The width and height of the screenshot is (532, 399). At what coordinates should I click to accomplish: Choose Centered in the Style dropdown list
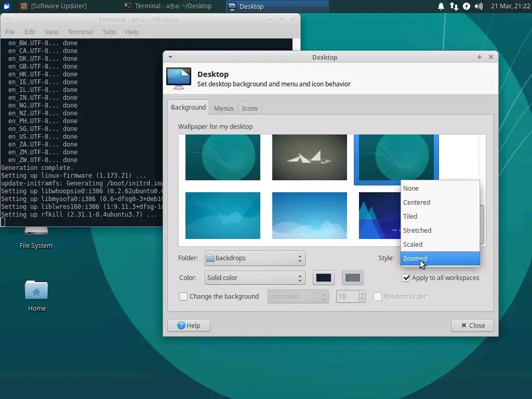[x=440, y=202]
